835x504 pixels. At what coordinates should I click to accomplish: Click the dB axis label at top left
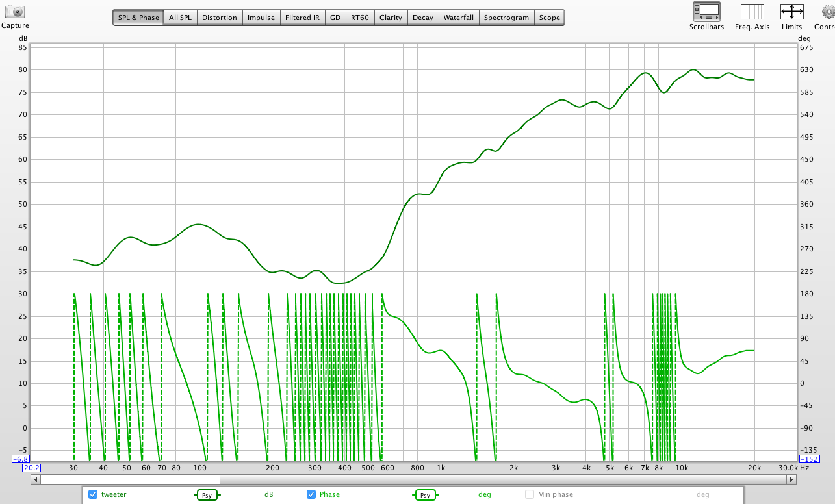point(24,38)
